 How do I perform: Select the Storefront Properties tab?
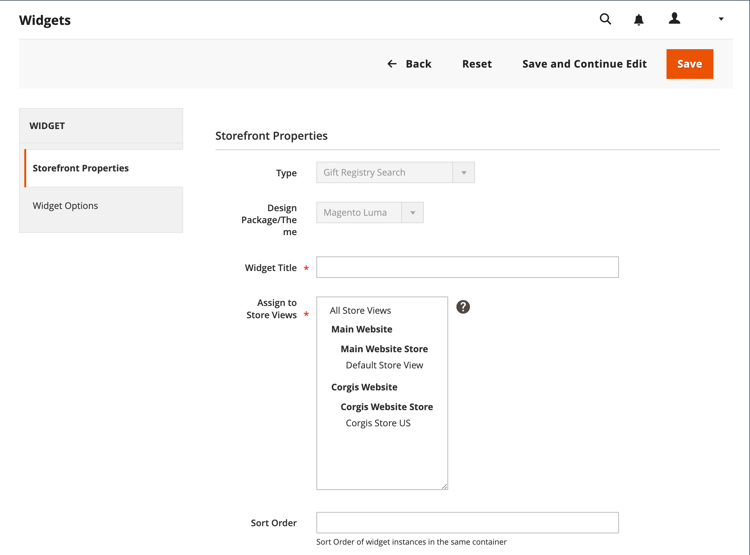[104, 168]
